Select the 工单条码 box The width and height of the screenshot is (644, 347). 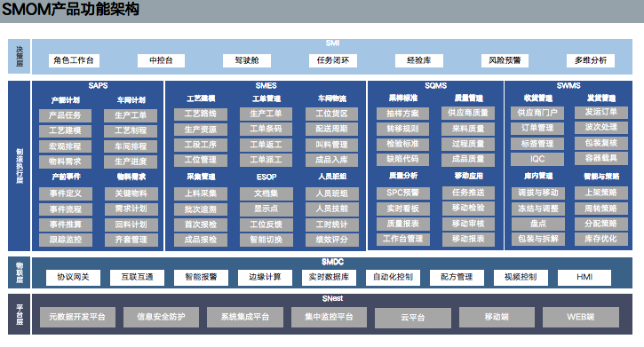[266, 129]
